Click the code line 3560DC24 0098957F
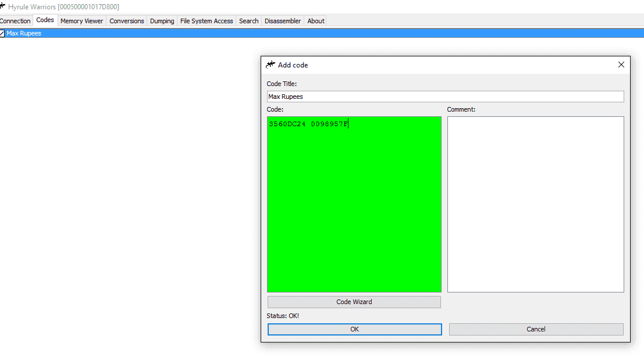The image size is (644, 364). 308,124
